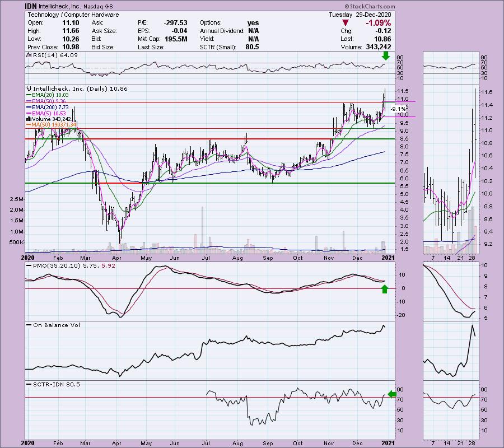
Task: Click the 2.5M volume axis label
Action: 17,199
